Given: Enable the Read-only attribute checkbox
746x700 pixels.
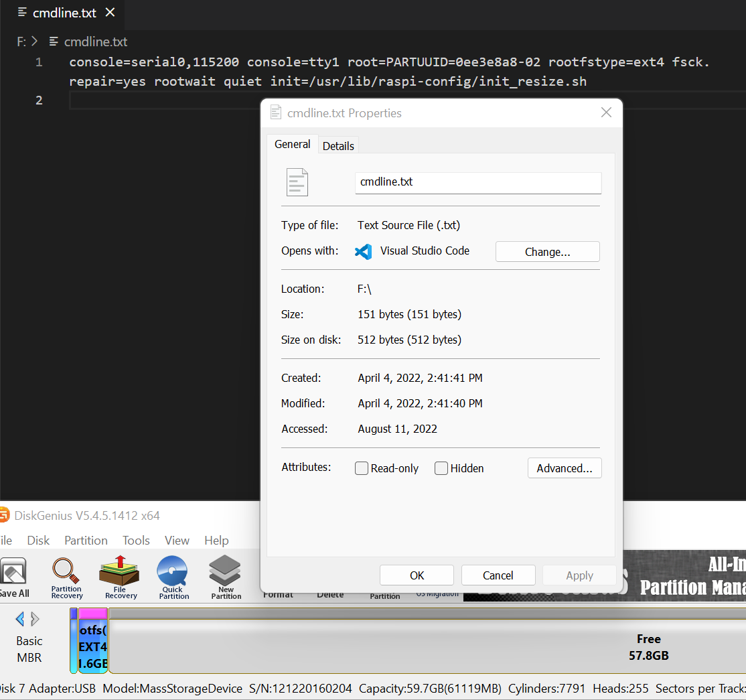Looking at the screenshot, I should [x=362, y=468].
